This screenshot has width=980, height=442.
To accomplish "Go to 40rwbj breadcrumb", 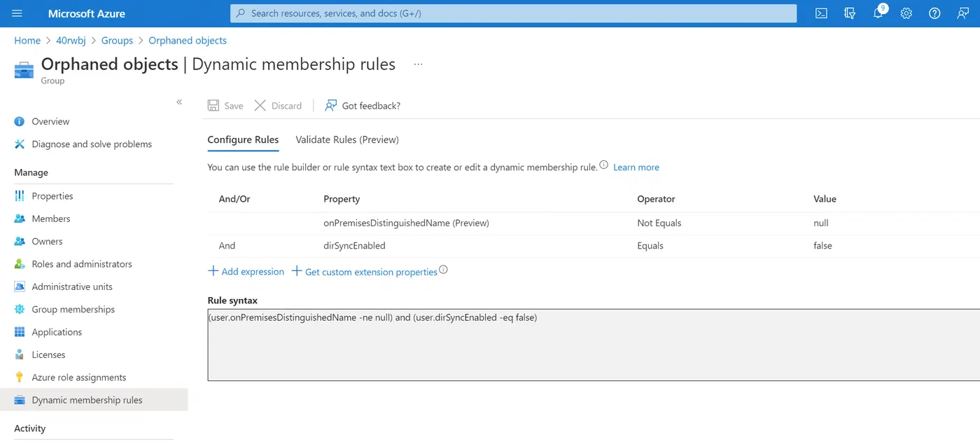I will (x=71, y=41).
